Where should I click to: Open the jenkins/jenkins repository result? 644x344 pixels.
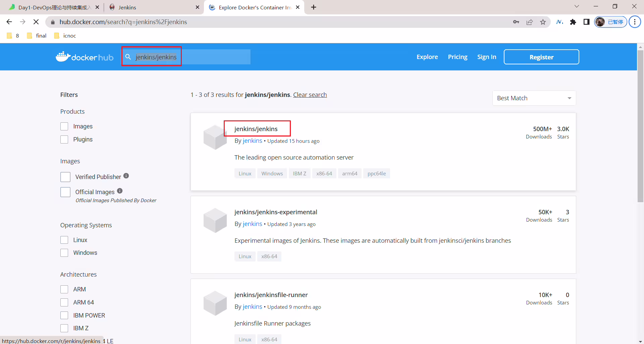(x=256, y=129)
